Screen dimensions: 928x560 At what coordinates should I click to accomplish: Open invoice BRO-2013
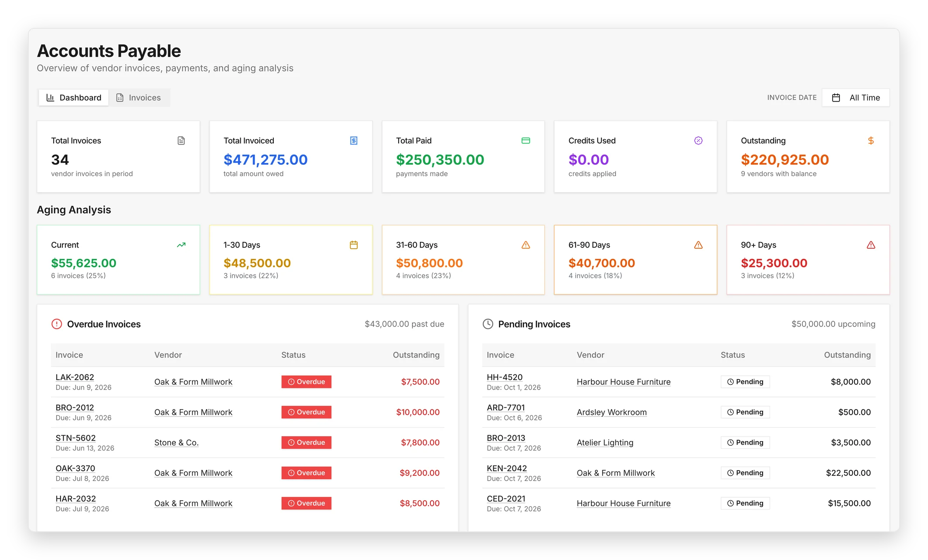[x=506, y=438]
